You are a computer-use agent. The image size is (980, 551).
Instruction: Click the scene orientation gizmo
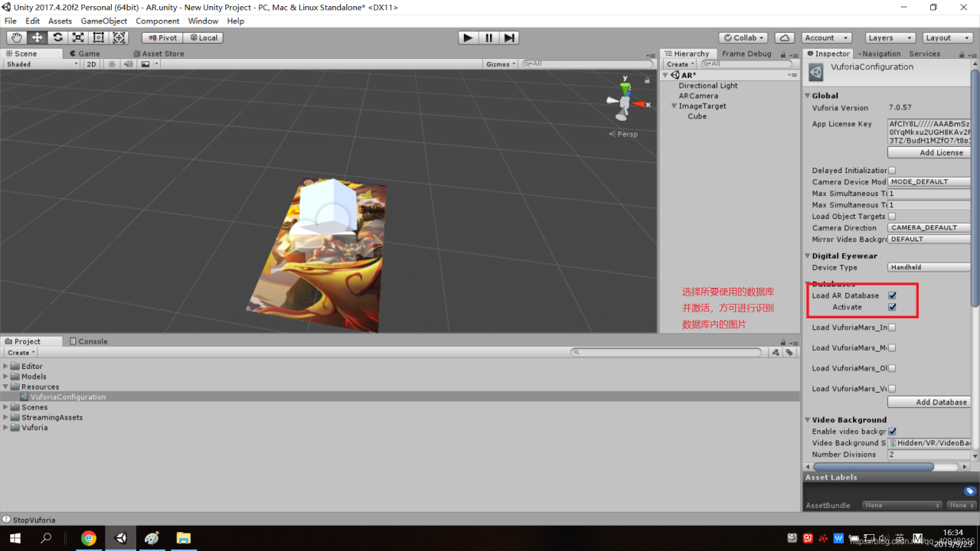(x=626, y=99)
